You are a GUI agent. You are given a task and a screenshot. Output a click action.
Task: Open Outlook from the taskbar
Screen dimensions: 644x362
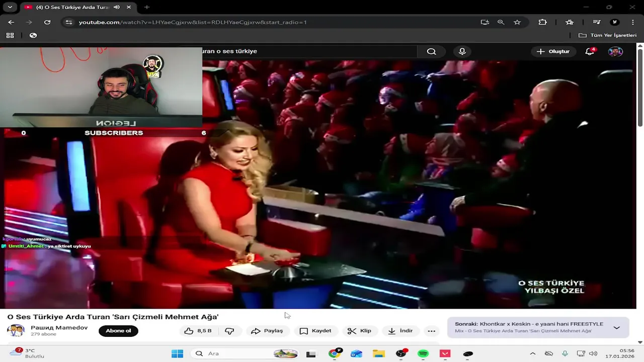(356, 353)
